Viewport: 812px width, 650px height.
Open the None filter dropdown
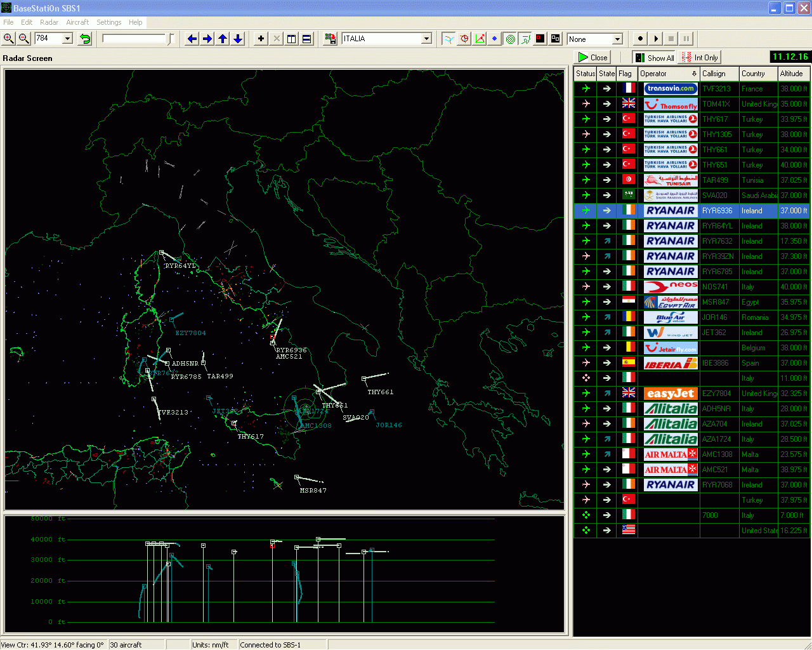[617, 39]
